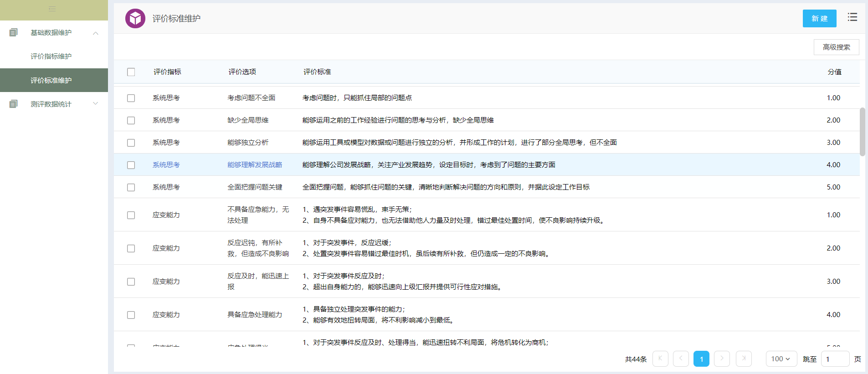
Task: Go to the last page arrow
Action: (x=744, y=359)
